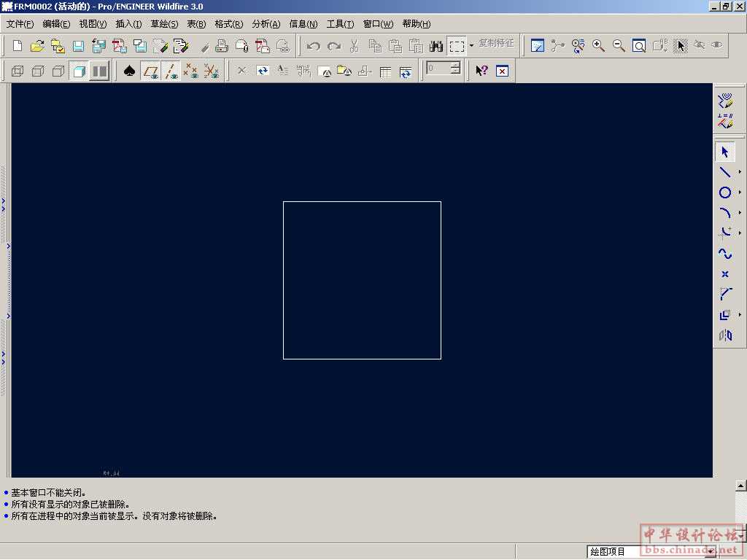Click the context help arrow with question mark

(x=481, y=71)
